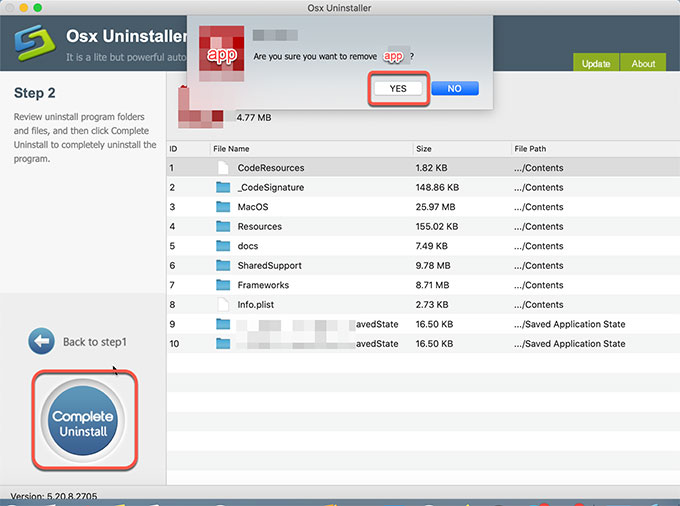Click Saved Application State path in row 10
The height and width of the screenshot is (506, 680).
coord(569,343)
